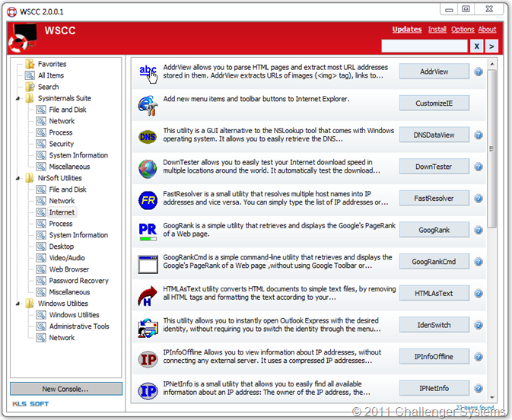Viewport: 512px width, 420px height.
Task: Click the GoogRankCmd console window icon
Action: [148, 264]
